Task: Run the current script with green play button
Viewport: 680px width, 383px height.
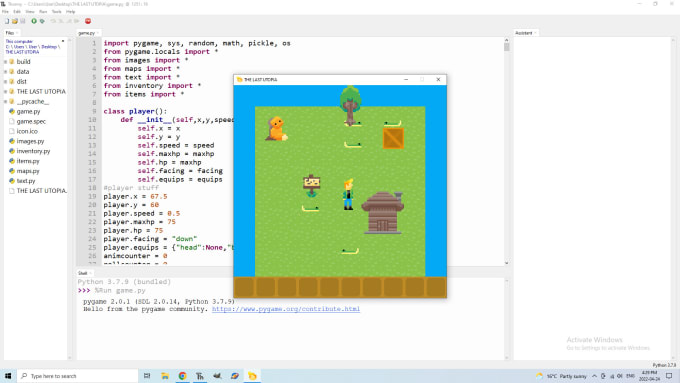Action: pos(34,21)
